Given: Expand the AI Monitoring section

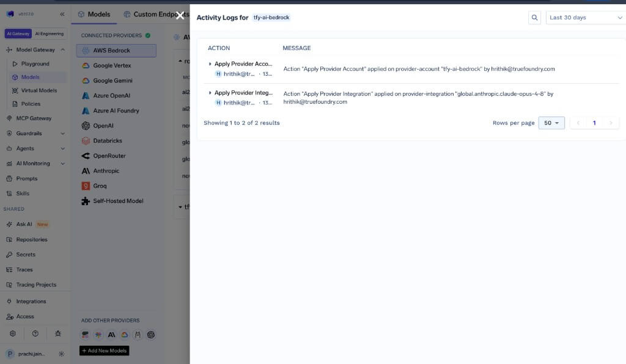Looking at the screenshot, I should [63, 164].
